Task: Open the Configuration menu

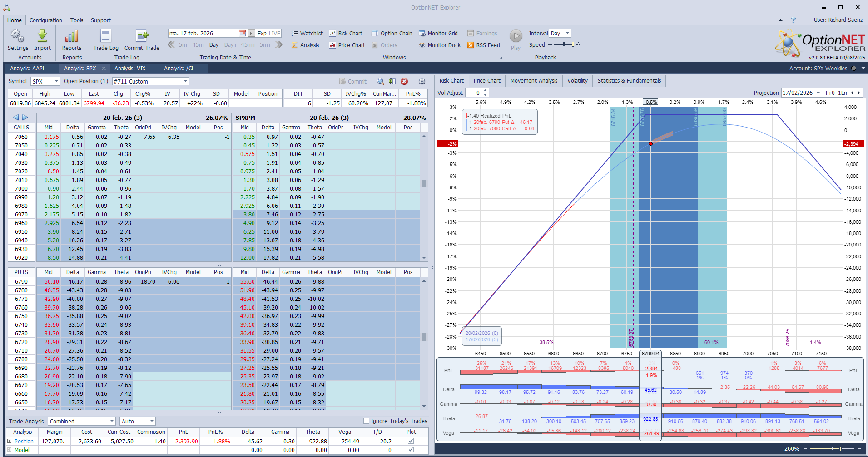Action: (46, 20)
